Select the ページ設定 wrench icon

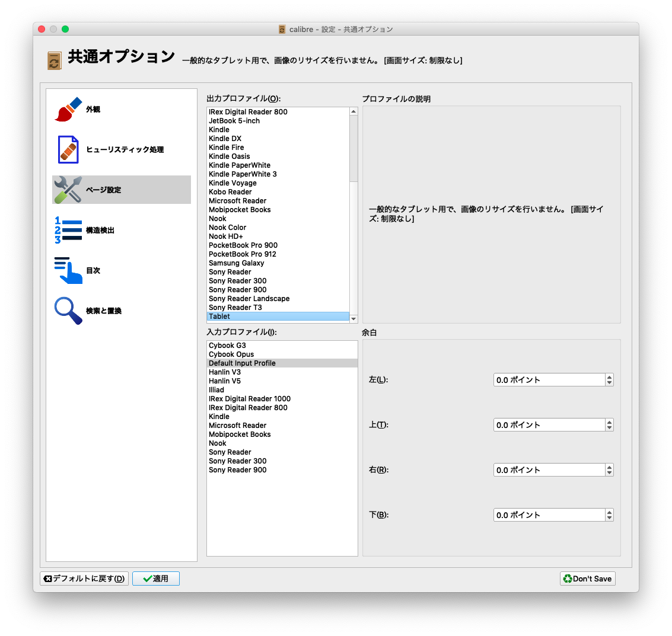(68, 189)
